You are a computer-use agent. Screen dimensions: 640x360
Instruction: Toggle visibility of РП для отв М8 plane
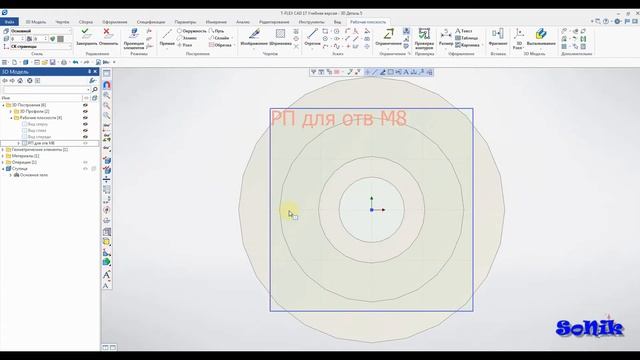pyautogui.click(x=85, y=143)
